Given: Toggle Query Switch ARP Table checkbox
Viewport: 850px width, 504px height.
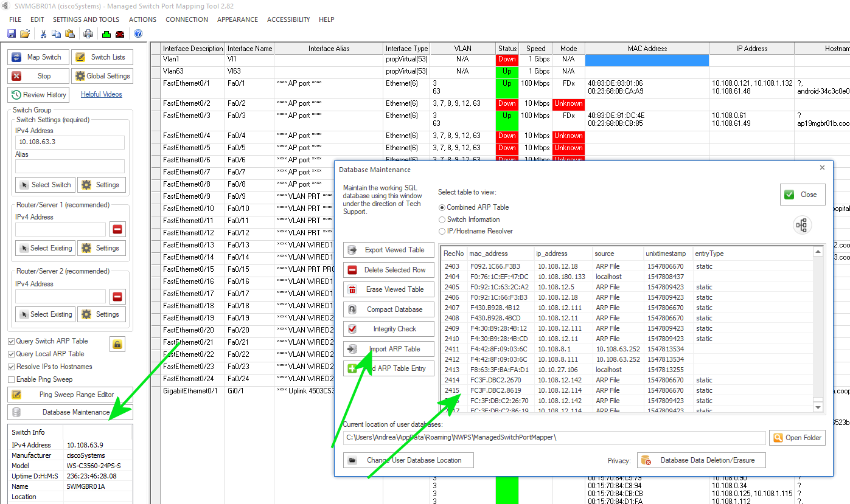Looking at the screenshot, I should (x=12, y=341).
